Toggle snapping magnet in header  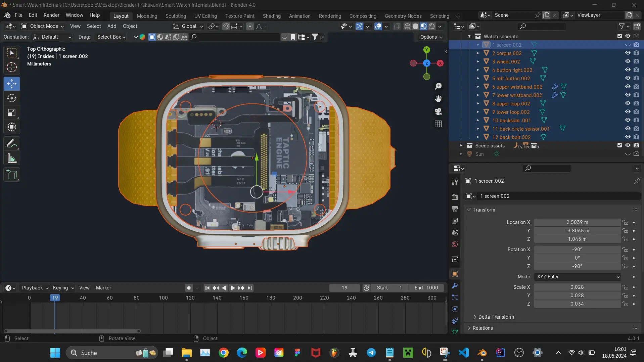point(226,26)
